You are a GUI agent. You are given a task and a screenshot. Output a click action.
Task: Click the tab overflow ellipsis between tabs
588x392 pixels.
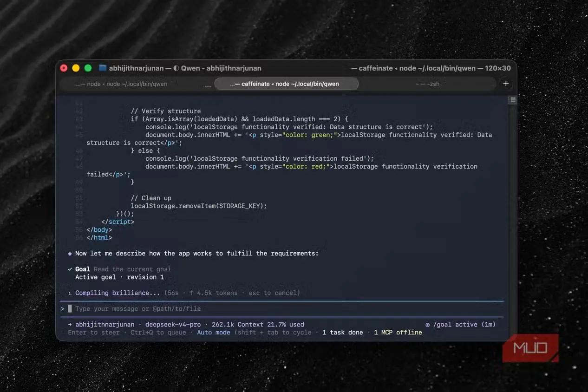click(207, 85)
